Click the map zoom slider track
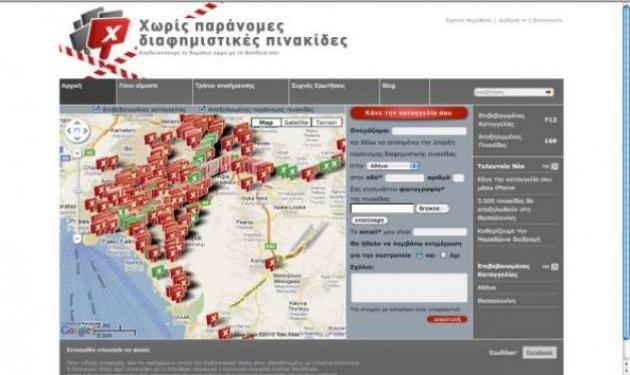Image resolution: width=630 pixels, height=375 pixels. coord(77,196)
